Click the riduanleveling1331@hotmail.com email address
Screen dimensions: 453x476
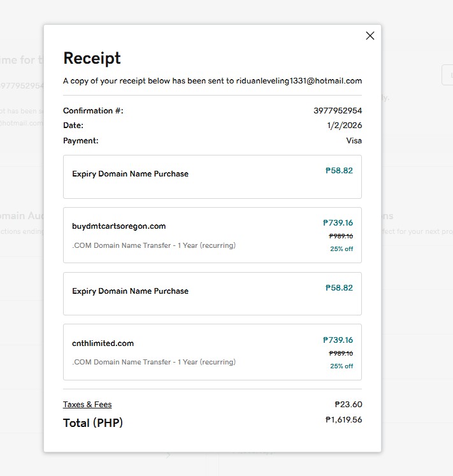pyautogui.click(x=300, y=81)
